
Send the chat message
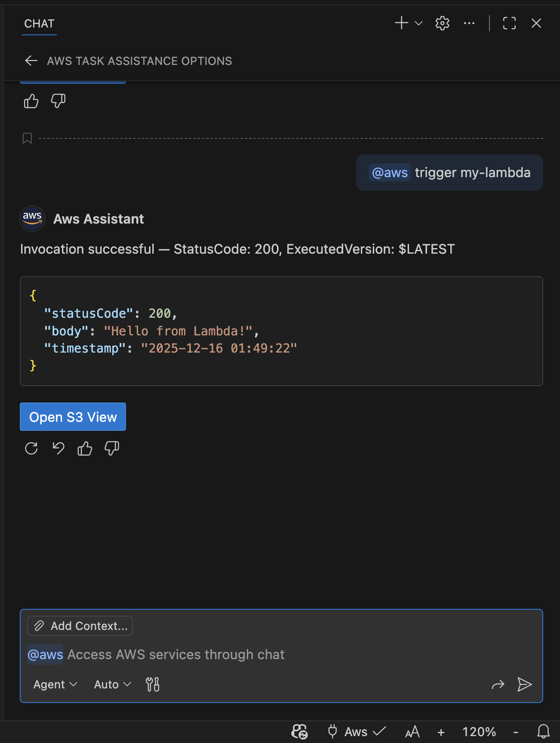pyautogui.click(x=525, y=684)
